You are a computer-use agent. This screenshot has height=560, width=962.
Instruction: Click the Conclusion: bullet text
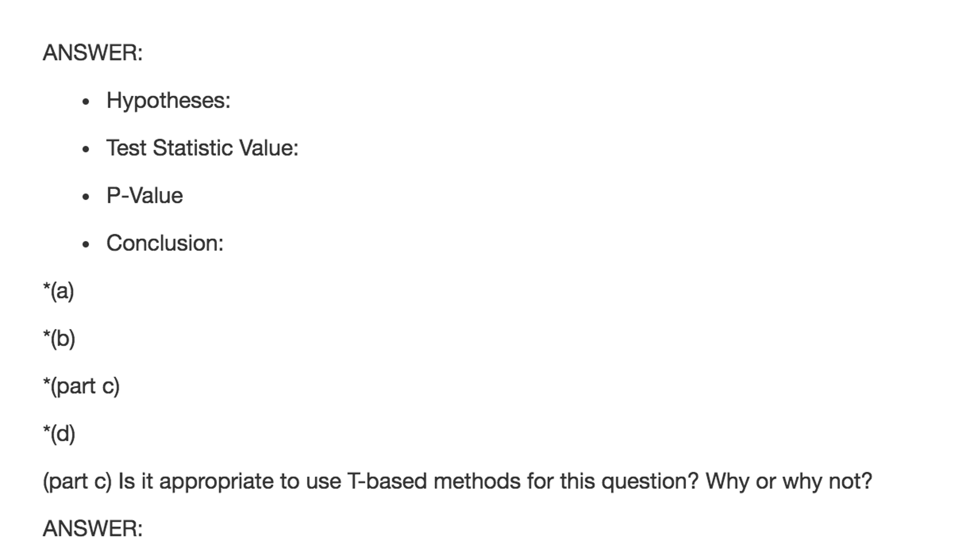[x=165, y=243]
